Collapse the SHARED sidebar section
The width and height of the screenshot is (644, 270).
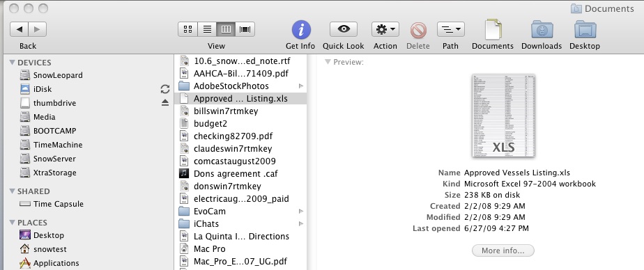point(13,191)
